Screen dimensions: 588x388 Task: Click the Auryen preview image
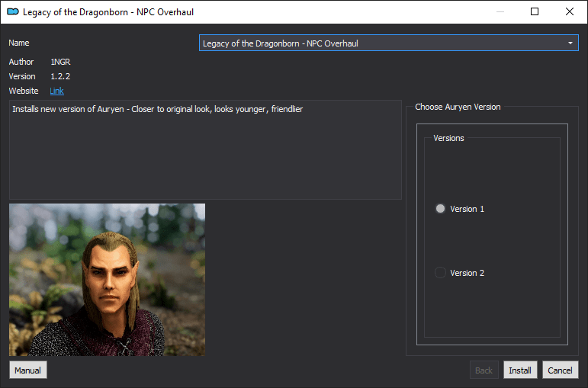click(107, 280)
